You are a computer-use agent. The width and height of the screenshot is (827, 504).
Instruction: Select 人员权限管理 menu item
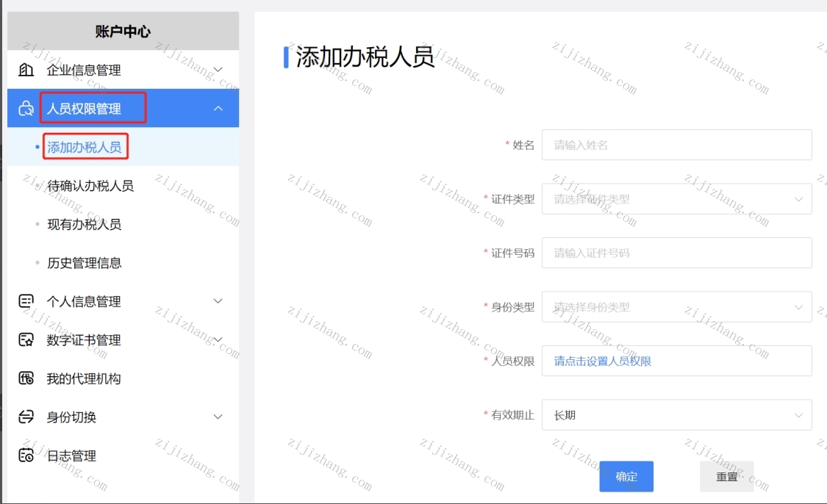[123, 108]
